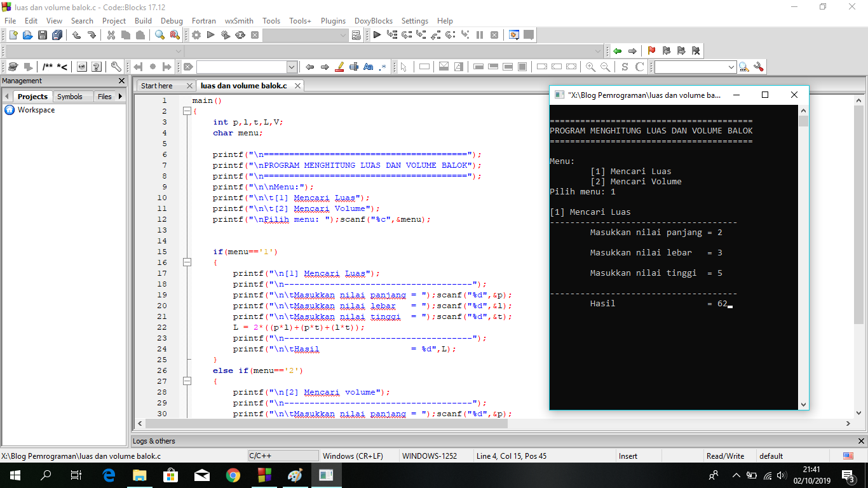Image resolution: width=868 pixels, height=488 pixels.
Task: Open the Windows Start menu
Action: tap(15, 475)
